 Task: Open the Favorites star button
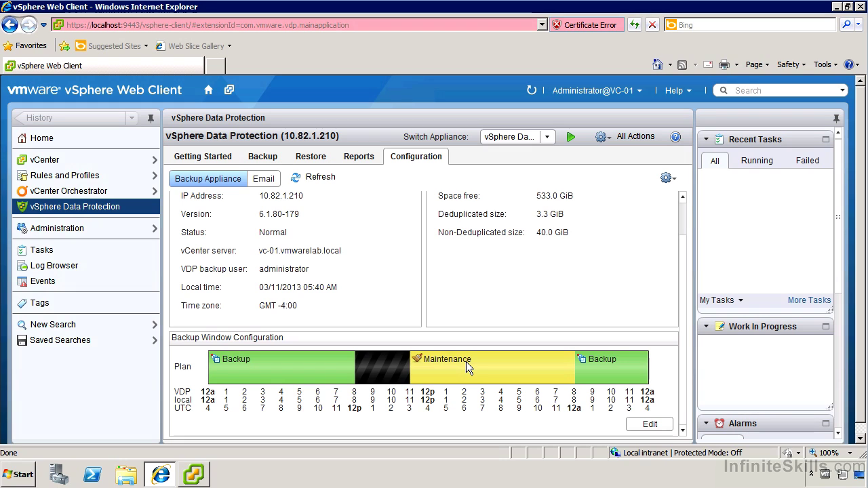coord(25,46)
